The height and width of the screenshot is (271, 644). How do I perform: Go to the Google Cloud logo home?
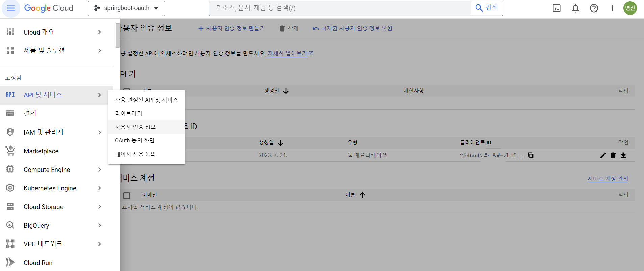pyautogui.click(x=49, y=8)
